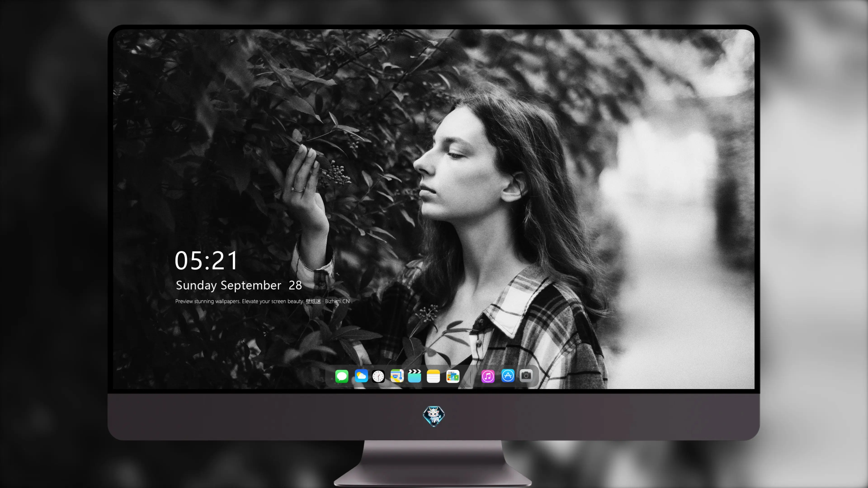
Task: Launch the Weather app from the dock
Action: (361, 376)
